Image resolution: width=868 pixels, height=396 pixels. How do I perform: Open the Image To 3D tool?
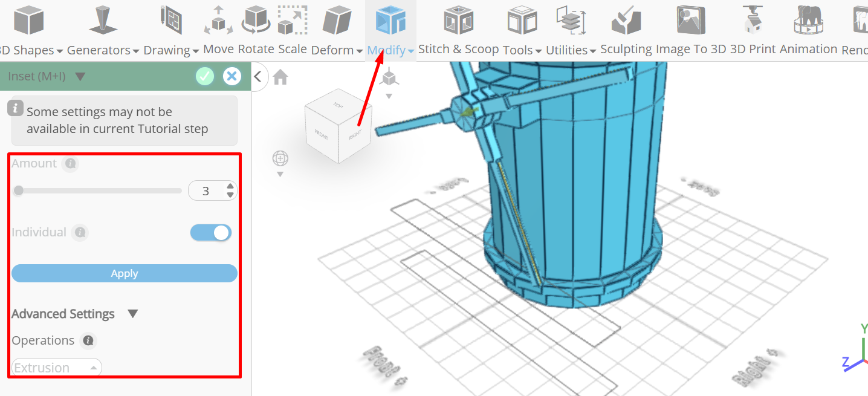click(x=691, y=30)
